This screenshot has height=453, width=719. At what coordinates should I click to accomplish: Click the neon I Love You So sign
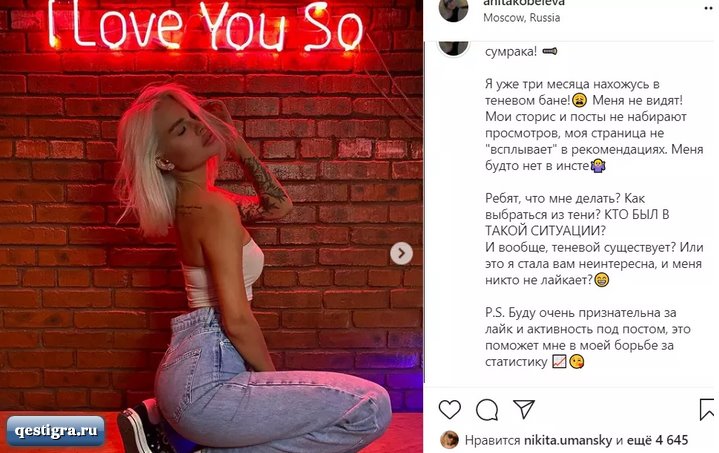point(206,25)
